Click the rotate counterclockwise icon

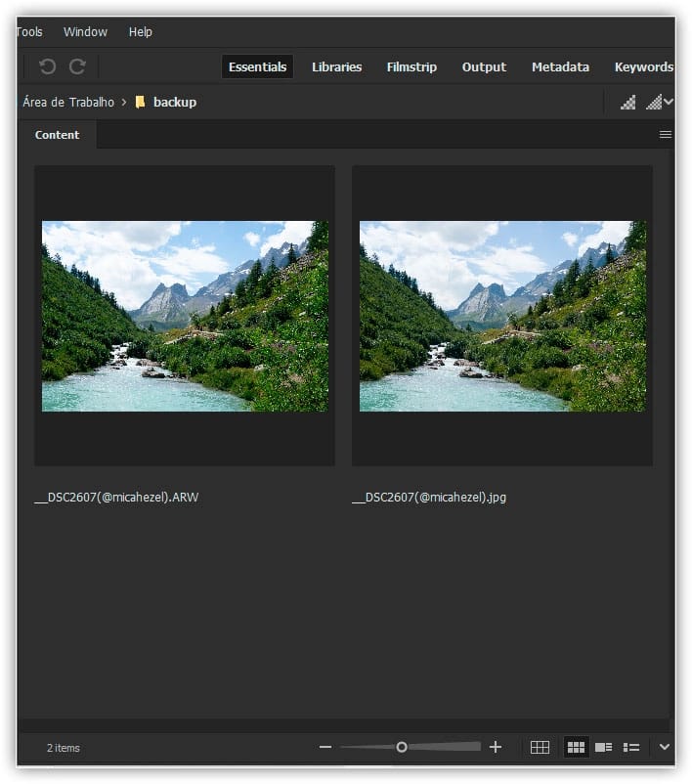(48, 66)
